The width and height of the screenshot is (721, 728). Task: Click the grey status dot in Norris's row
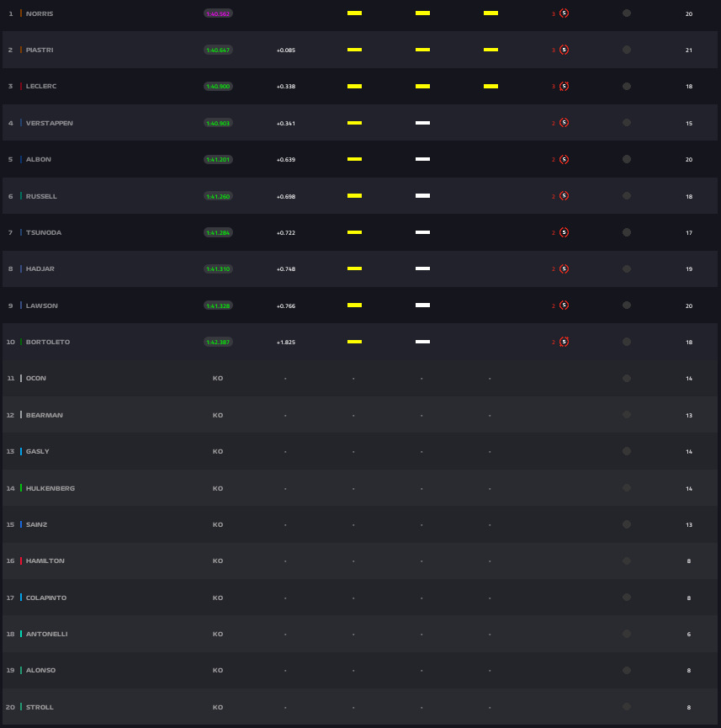(627, 13)
